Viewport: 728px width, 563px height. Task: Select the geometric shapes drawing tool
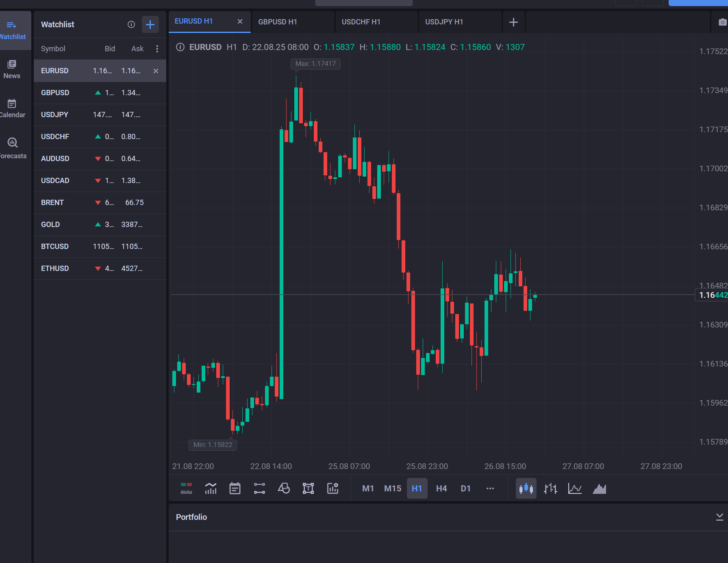(x=284, y=488)
